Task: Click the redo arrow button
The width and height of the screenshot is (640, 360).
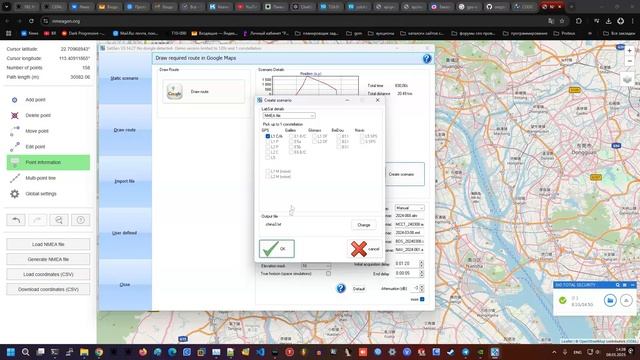Action: 38,220
